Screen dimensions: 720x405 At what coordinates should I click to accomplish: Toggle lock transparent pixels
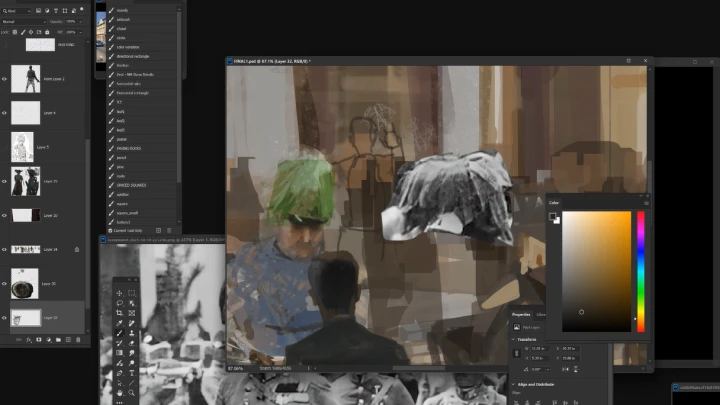(x=15, y=32)
